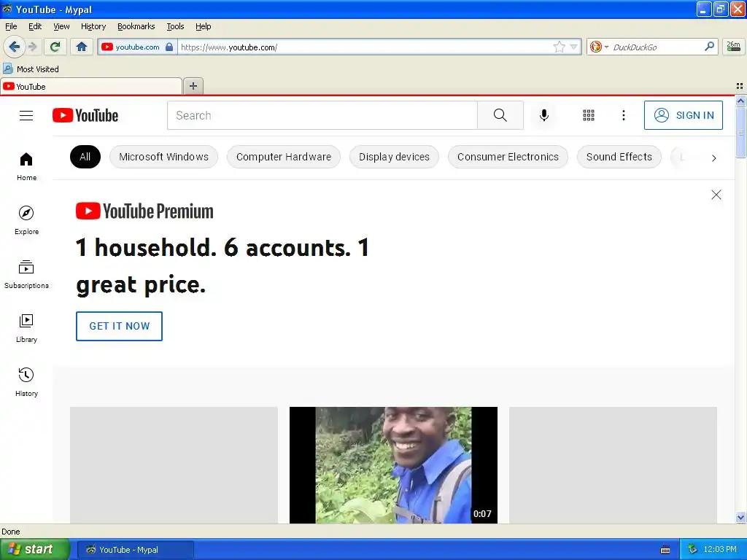Click the GET IT NOW button
Screen dimensions: 747x560
tap(119, 326)
